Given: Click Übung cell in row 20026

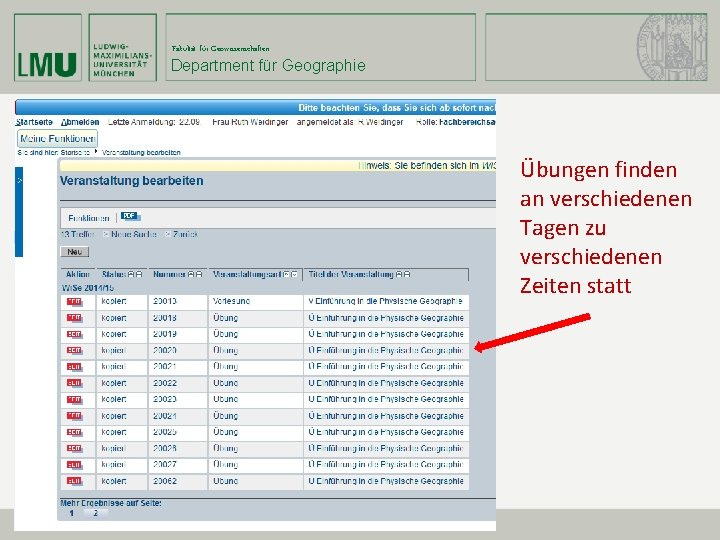Looking at the screenshot, I should pos(255,449).
